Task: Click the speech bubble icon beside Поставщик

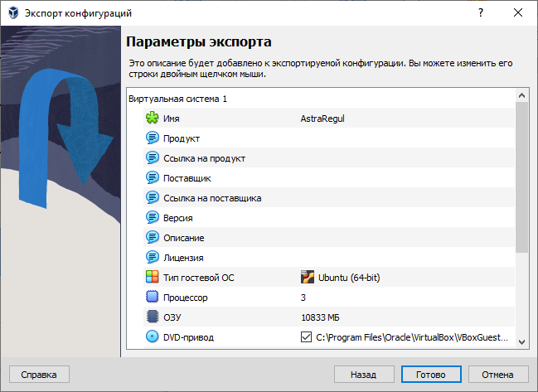Action: pyautogui.click(x=153, y=178)
